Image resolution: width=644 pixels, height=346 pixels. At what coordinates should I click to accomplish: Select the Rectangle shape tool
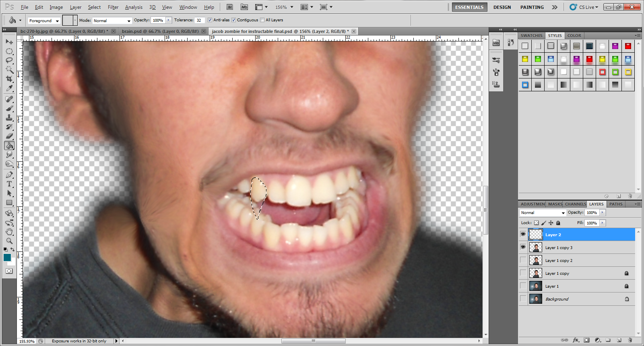(x=9, y=202)
